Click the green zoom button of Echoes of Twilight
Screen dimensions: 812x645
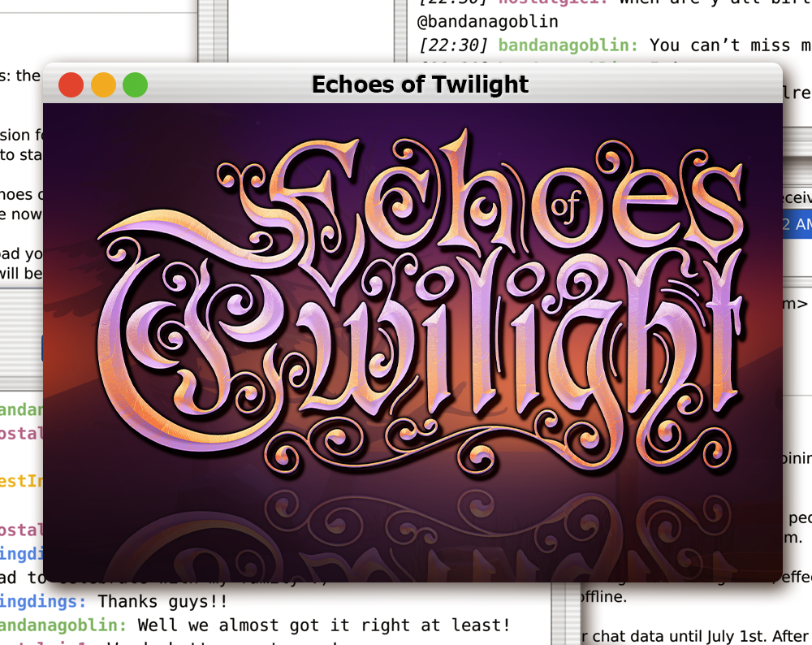point(135,84)
